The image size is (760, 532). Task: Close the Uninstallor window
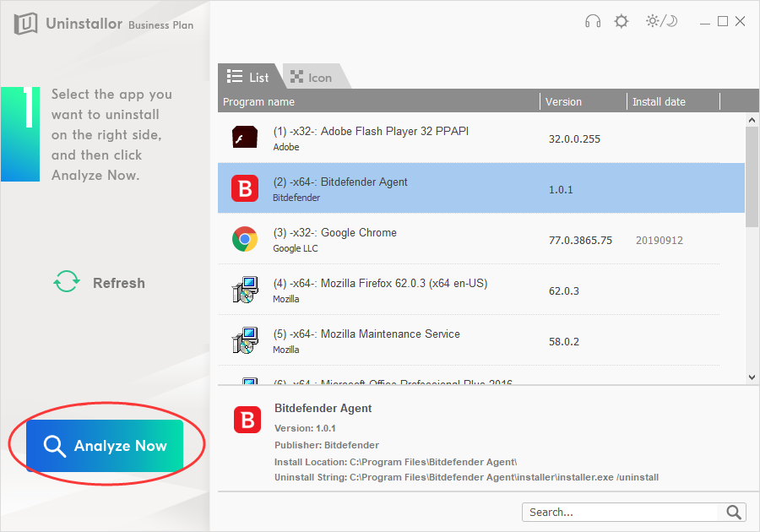740,21
